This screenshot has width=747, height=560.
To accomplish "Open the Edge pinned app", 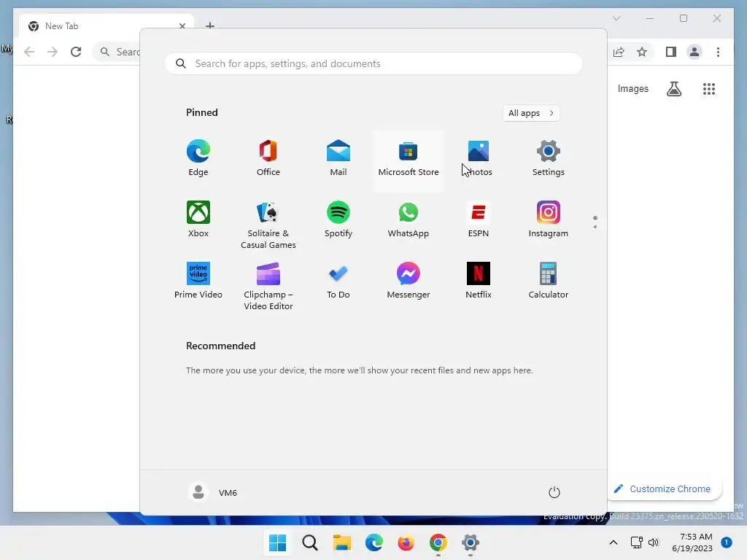I will (x=198, y=158).
